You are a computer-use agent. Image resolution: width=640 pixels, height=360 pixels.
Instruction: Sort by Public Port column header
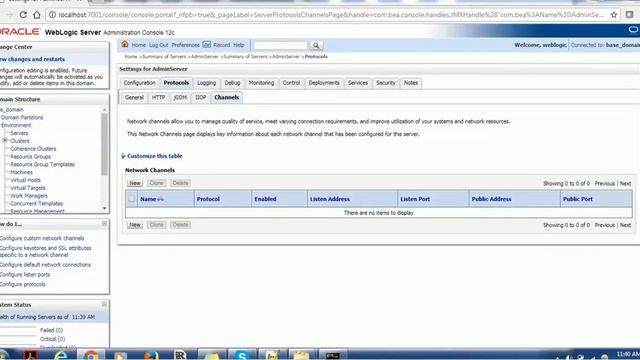(578, 199)
